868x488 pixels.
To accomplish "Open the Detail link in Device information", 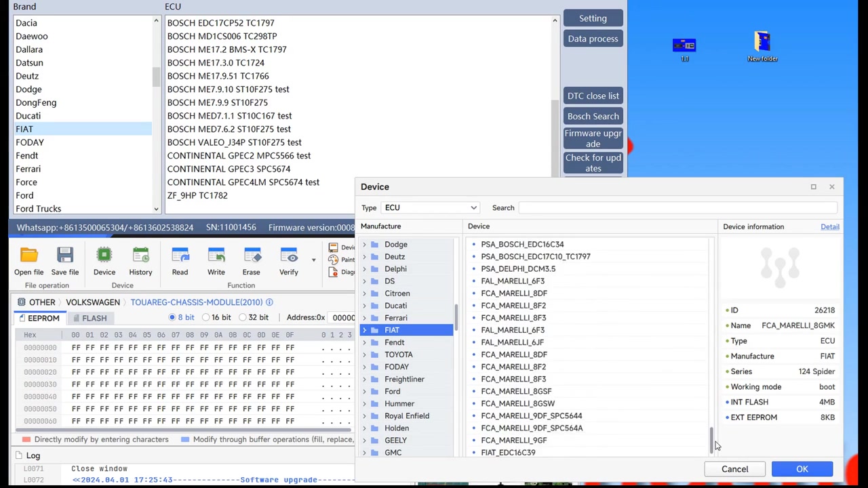I will 830,226.
